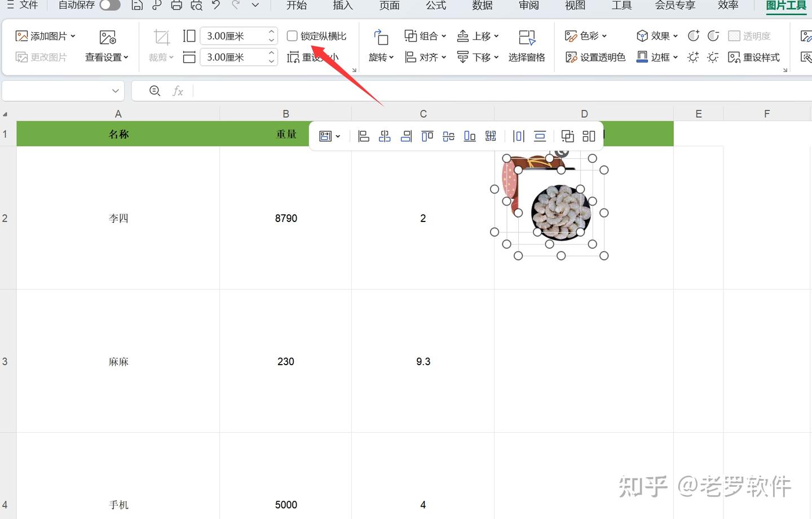Image resolution: width=812 pixels, height=519 pixels.
Task: Click the 重设样式 button
Action: tap(754, 57)
